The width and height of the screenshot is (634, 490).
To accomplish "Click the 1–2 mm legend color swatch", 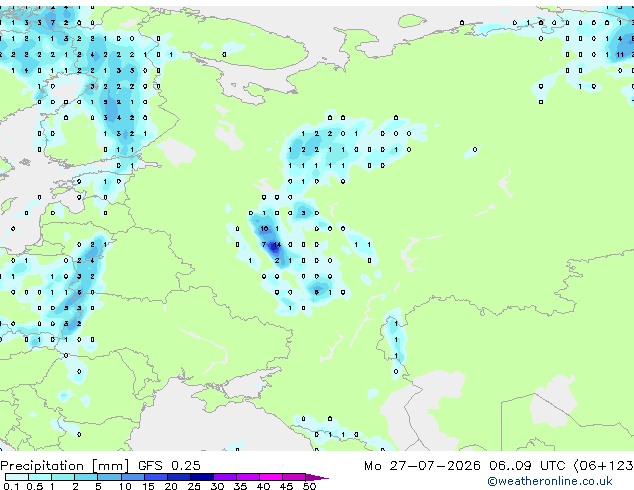I will [63, 477].
